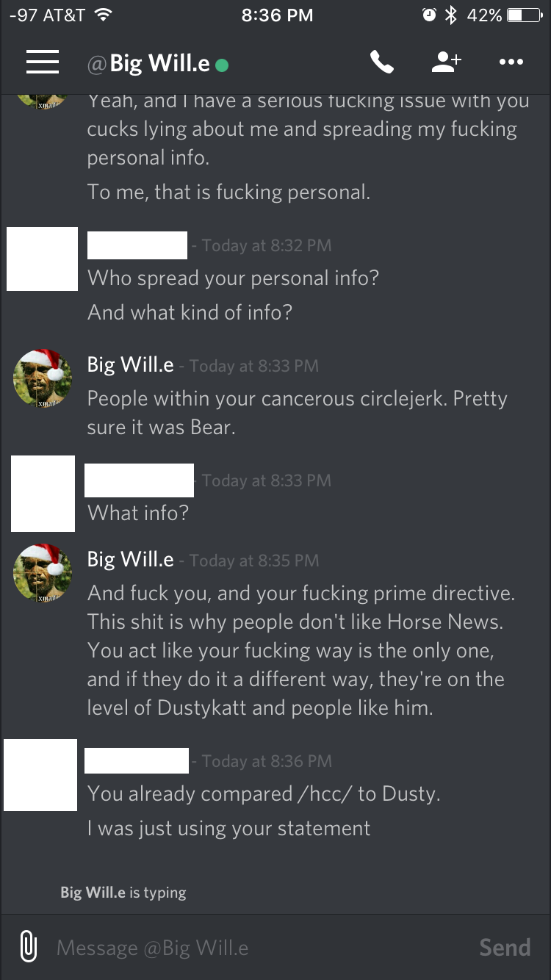
Task: Tap Big Will.e username at 8:35 PM
Action: 131,560
